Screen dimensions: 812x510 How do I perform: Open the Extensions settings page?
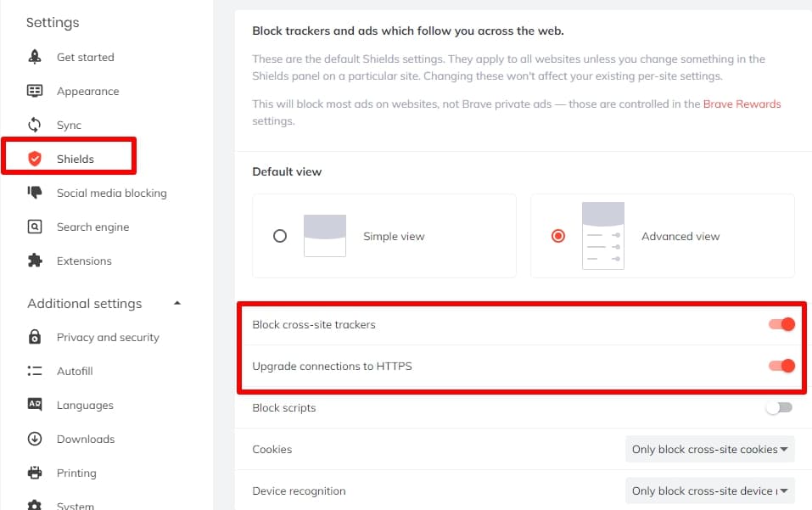coord(84,261)
